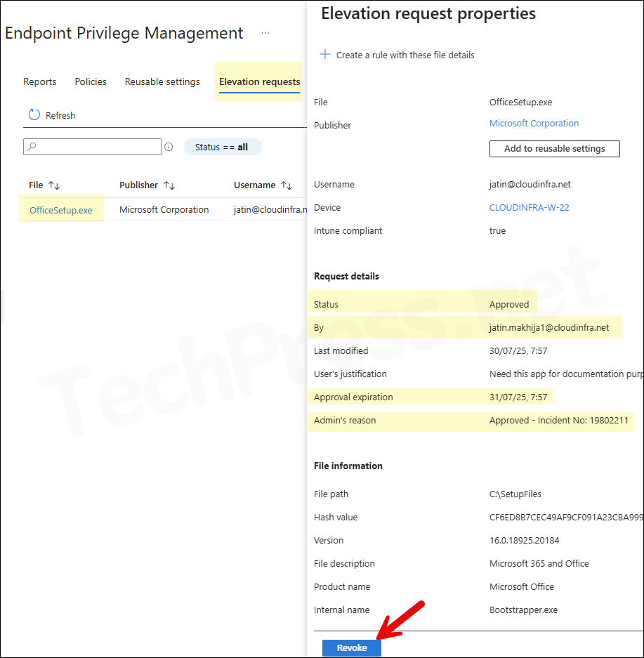644x658 pixels.
Task: Click the Revoke button
Action: 352,647
